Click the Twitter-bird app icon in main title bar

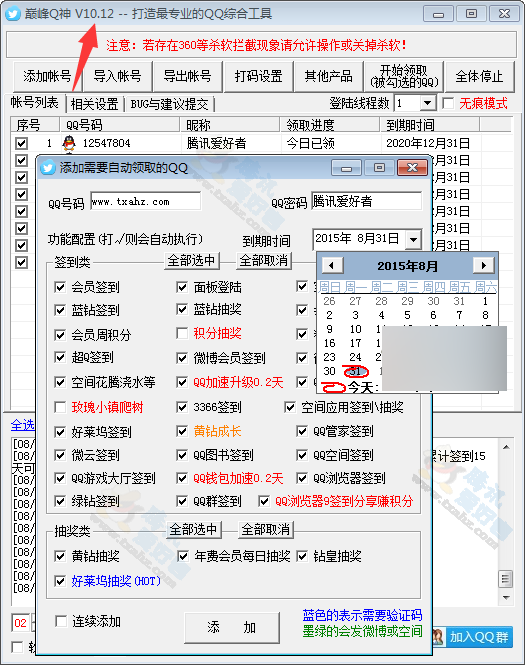coord(13,14)
